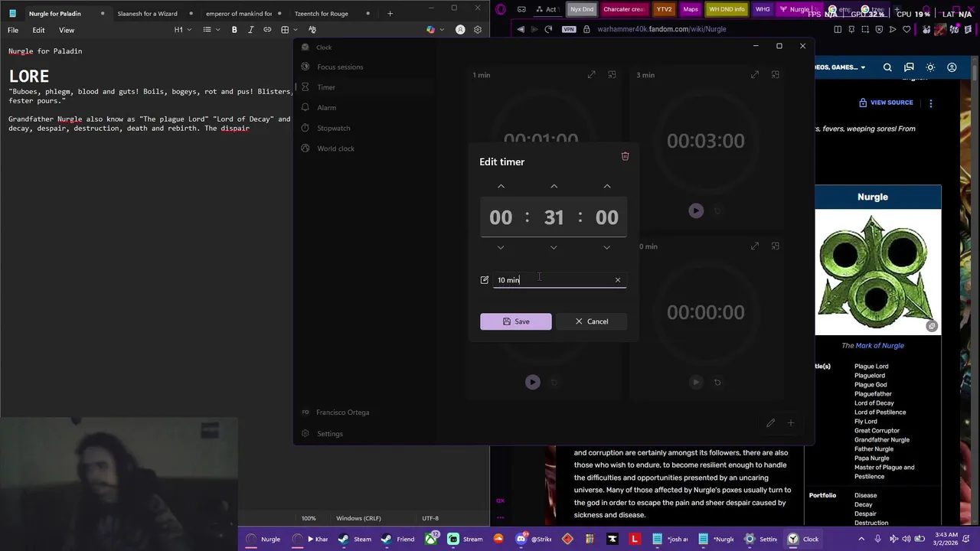The width and height of the screenshot is (980, 551).
Task: Open Notepad View menu
Action: click(67, 30)
